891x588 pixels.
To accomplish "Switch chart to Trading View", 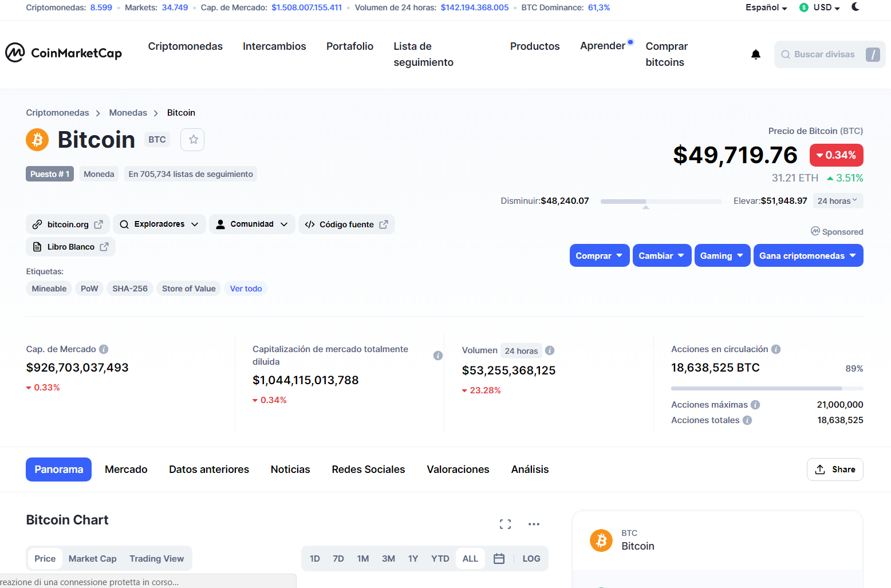I will coord(157,559).
